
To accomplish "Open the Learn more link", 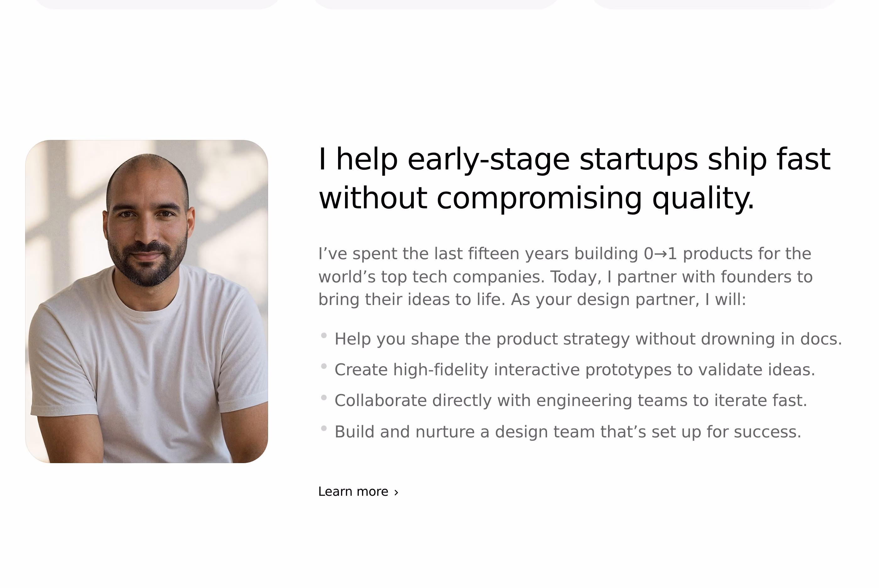I will (358, 492).
